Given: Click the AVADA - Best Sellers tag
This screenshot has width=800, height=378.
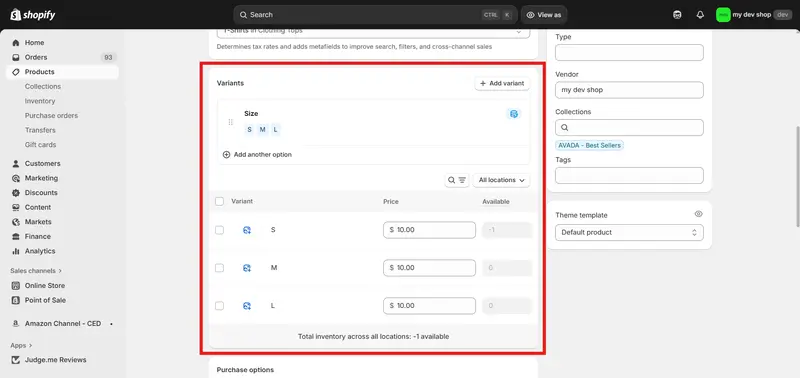Looking at the screenshot, I should click(589, 145).
